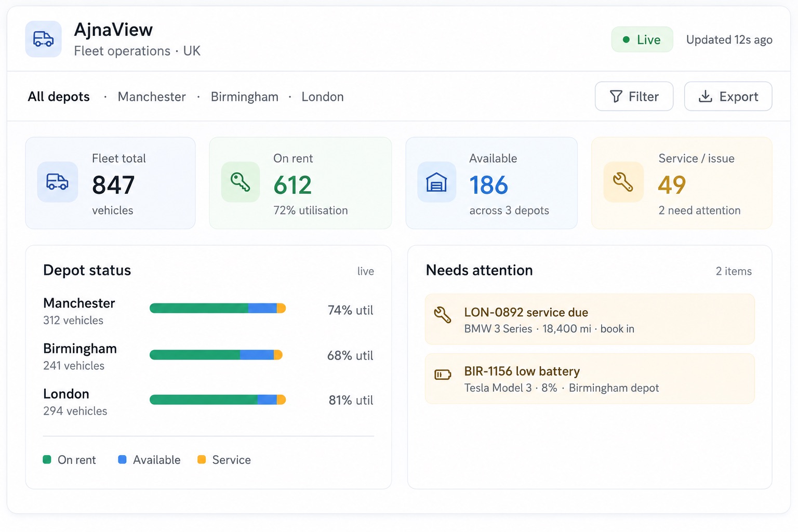Toggle the Live status indicator
798x532 pixels.
(642, 39)
